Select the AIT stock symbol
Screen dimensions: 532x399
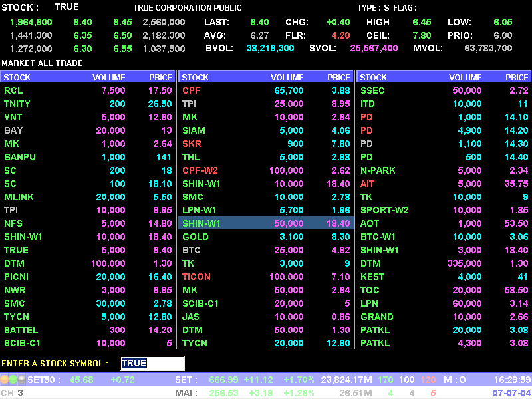(368, 184)
